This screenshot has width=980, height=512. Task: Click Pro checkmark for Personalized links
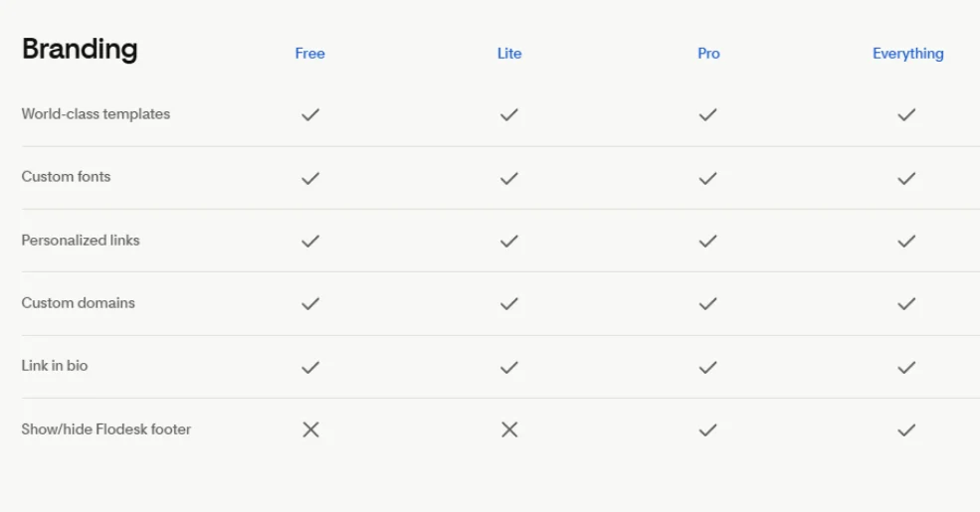(707, 241)
